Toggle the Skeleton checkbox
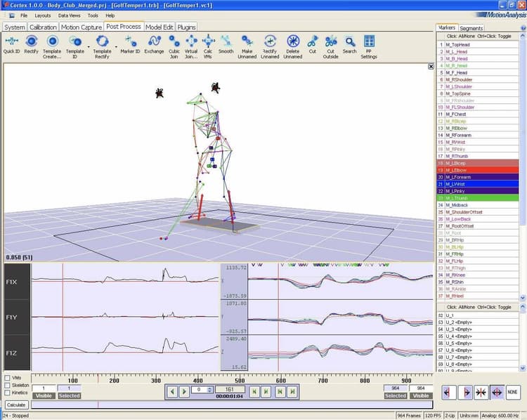527x420 pixels. click(x=7, y=386)
